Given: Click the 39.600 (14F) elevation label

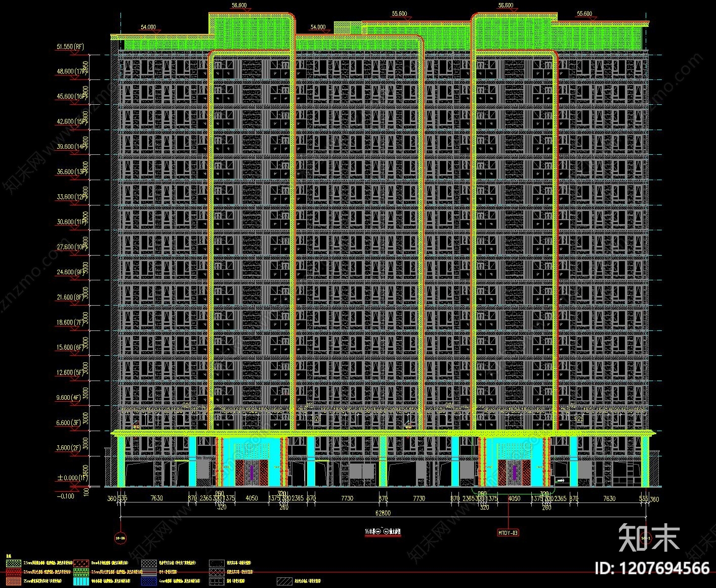Looking at the screenshot, I should tap(72, 147).
